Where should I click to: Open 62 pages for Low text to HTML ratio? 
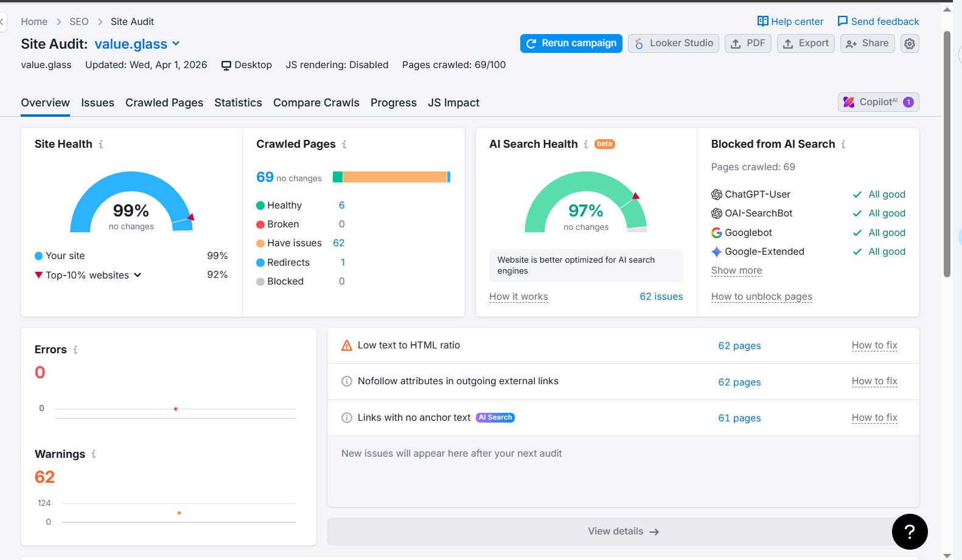[x=739, y=346]
